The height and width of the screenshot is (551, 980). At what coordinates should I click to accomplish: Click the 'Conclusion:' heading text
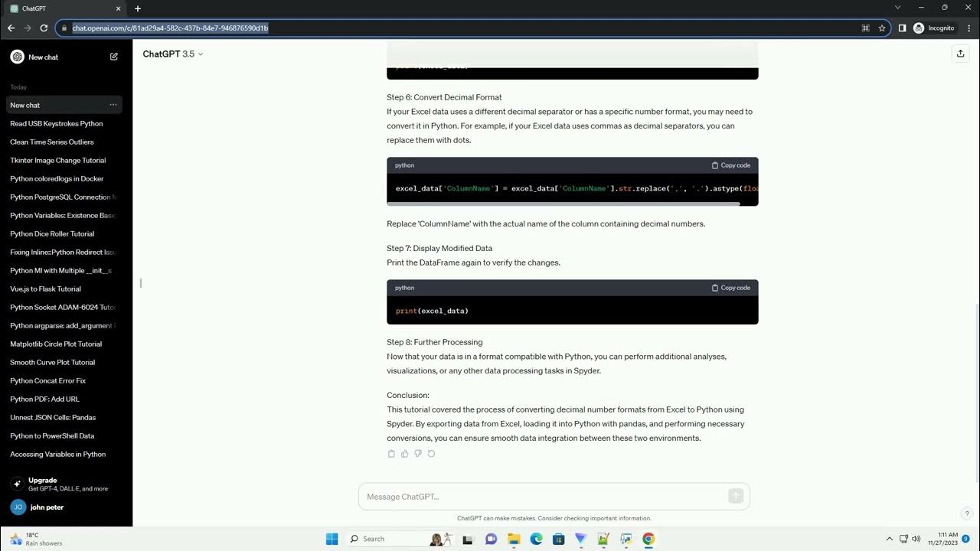pyautogui.click(x=408, y=395)
